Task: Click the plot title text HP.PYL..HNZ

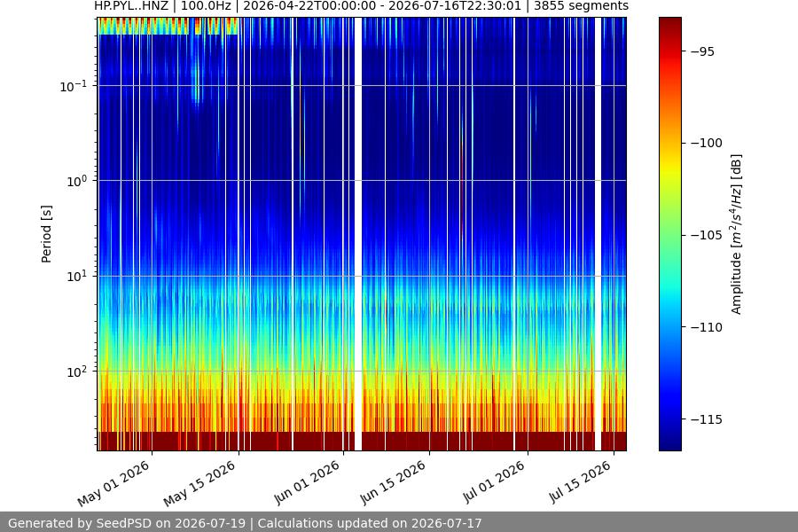Action: tap(131, 6)
